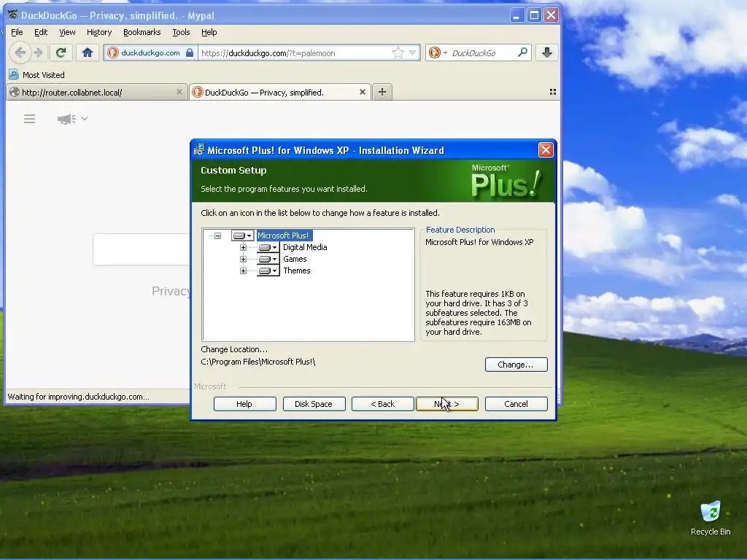747x560 pixels.
Task: Expand the Themes node
Action: [x=243, y=271]
